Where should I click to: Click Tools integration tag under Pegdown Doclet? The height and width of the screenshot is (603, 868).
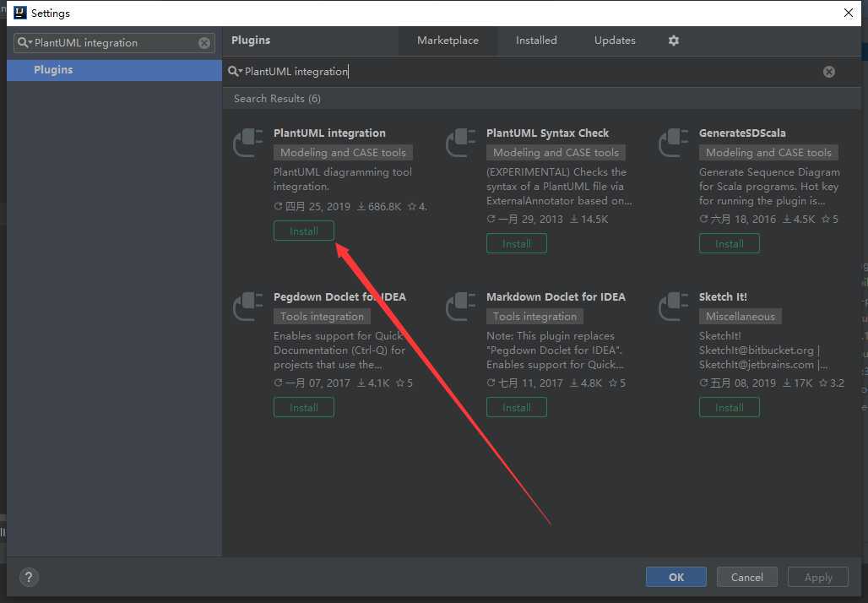coord(322,316)
